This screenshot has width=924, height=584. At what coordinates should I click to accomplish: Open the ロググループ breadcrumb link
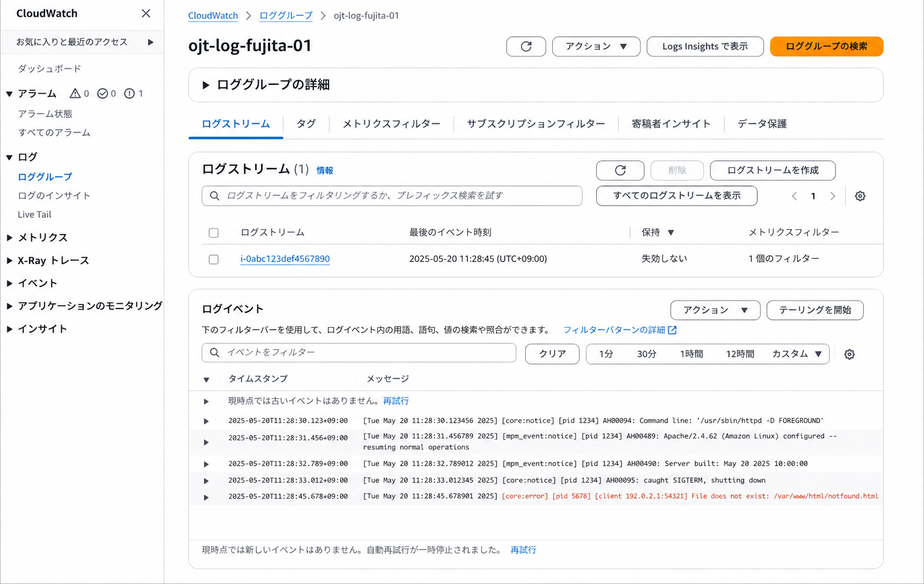click(286, 16)
